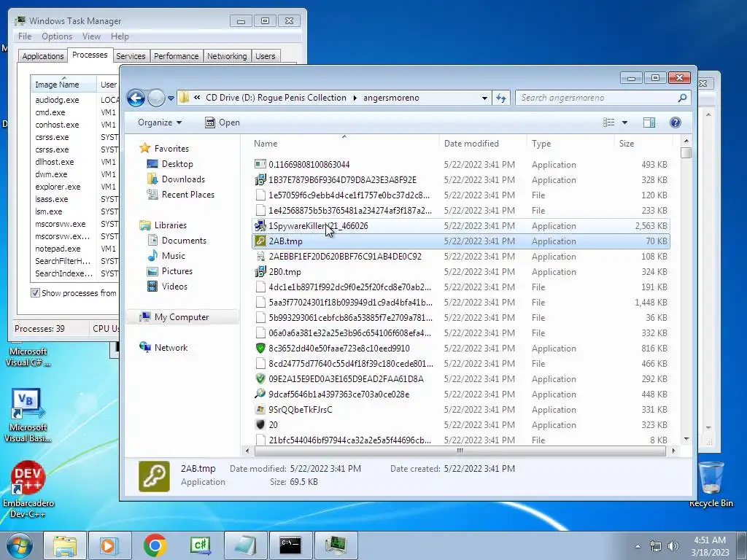
Task: Open recent locations dropdown beside Forward arrow
Action: 171,98
